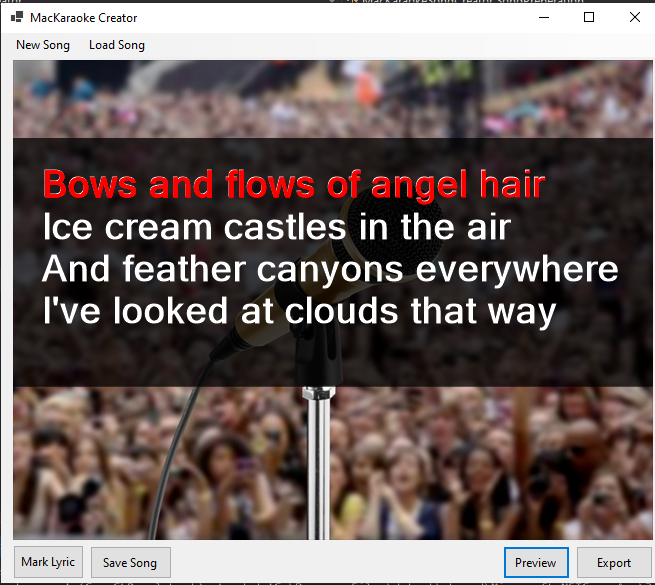Open the New Song menu
The image size is (655, 585).
pos(43,45)
